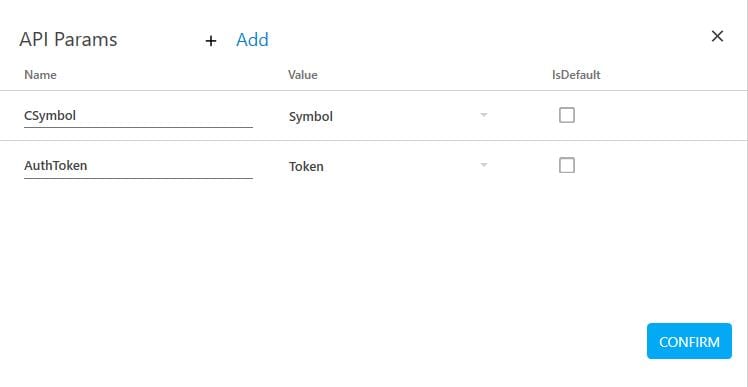Focus the CSymbol name input field
Screen dimensions: 748x387
(138, 116)
